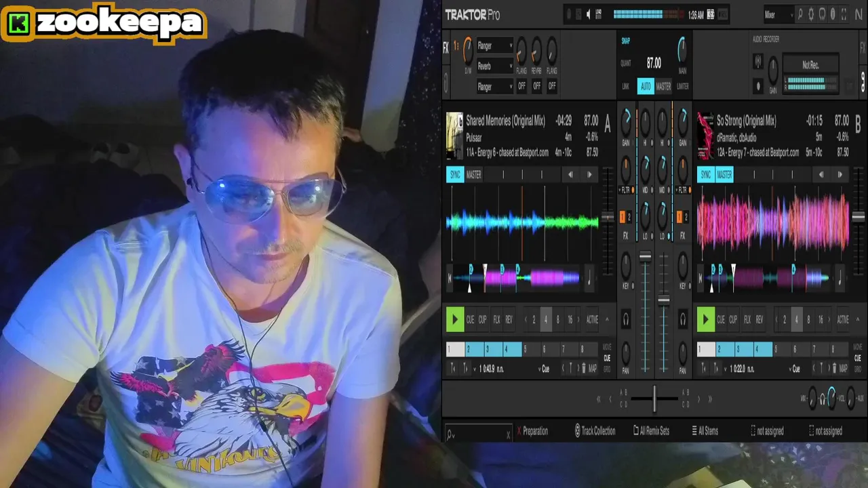Toggle QUANT in the master panel
This screenshot has height=488, width=868.
pyautogui.click(x=626, y=63)
